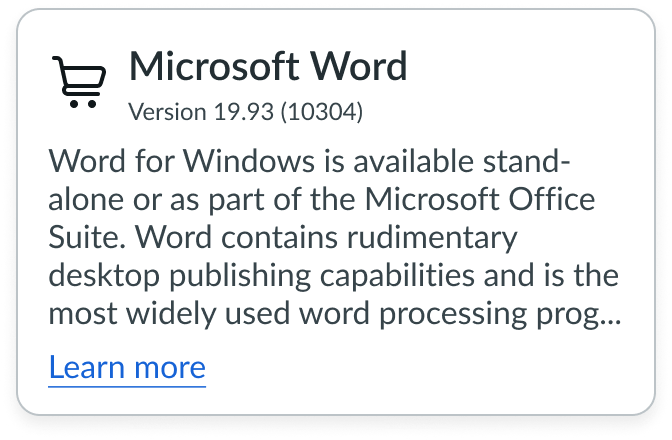Open the Learn more link
Image resolution: width=672 pixels, height=440 pixels.
(x=127, y=367)
